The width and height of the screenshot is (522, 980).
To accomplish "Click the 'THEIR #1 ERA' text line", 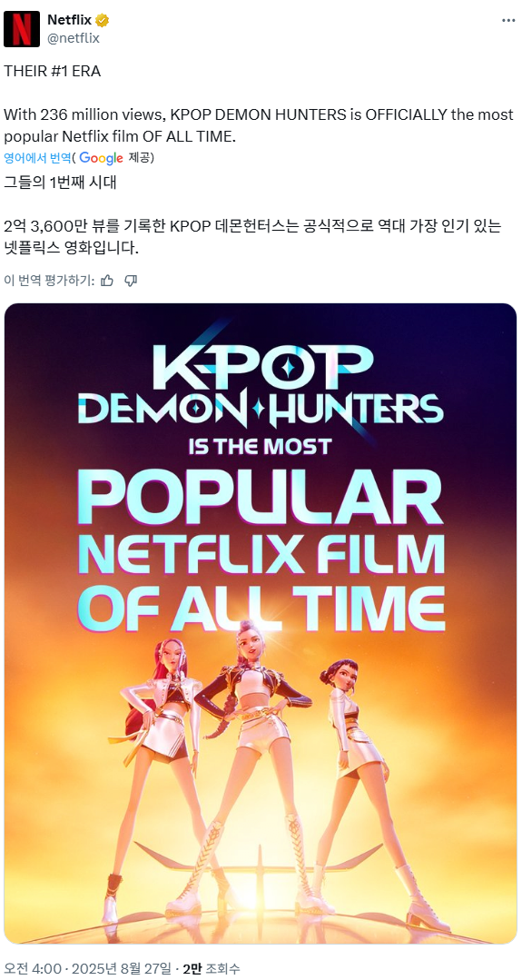I will pos(53,71).
